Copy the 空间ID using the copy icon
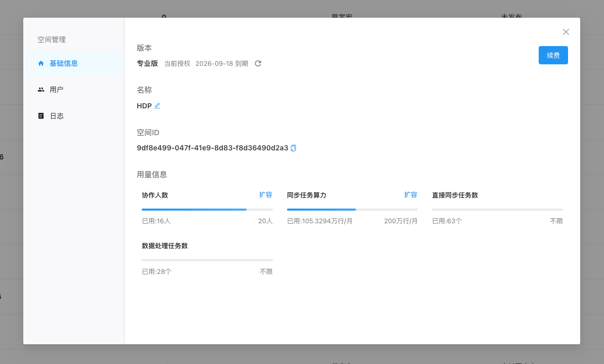Screen dimensions: 604x364 (293, 148)
